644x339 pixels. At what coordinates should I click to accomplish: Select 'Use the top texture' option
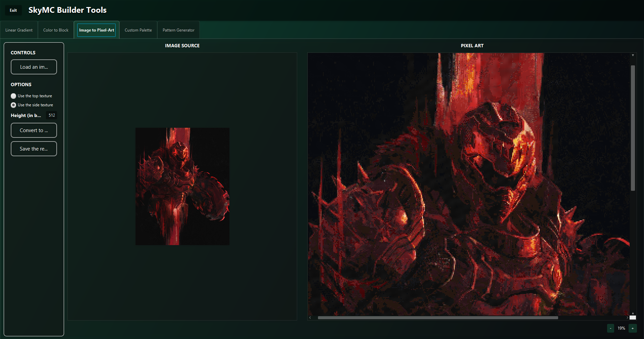(x=13, y=96)
